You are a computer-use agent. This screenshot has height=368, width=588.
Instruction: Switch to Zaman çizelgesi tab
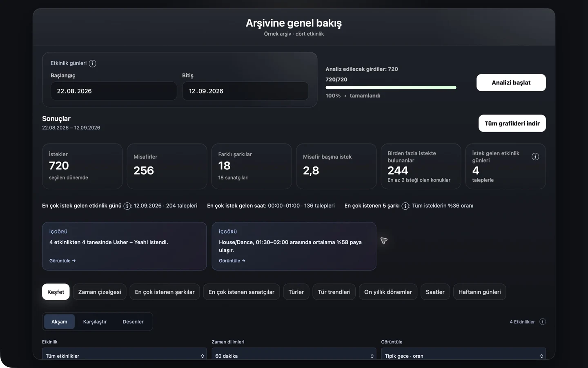click(100, 292)
